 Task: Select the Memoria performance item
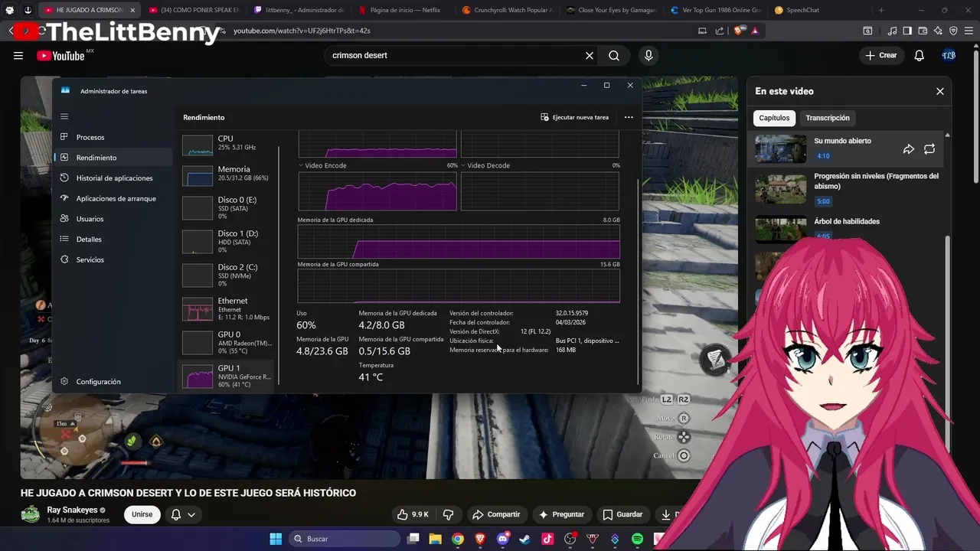coord(227,174)
